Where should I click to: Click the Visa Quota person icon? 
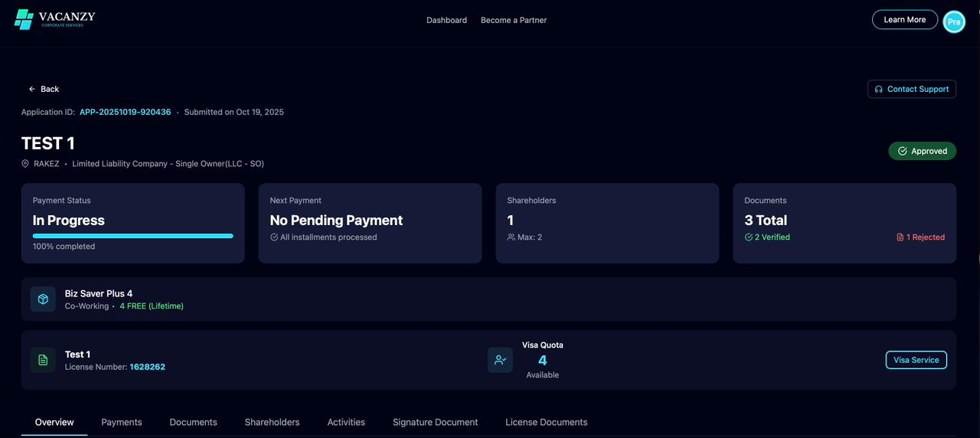tap(500, 360)
